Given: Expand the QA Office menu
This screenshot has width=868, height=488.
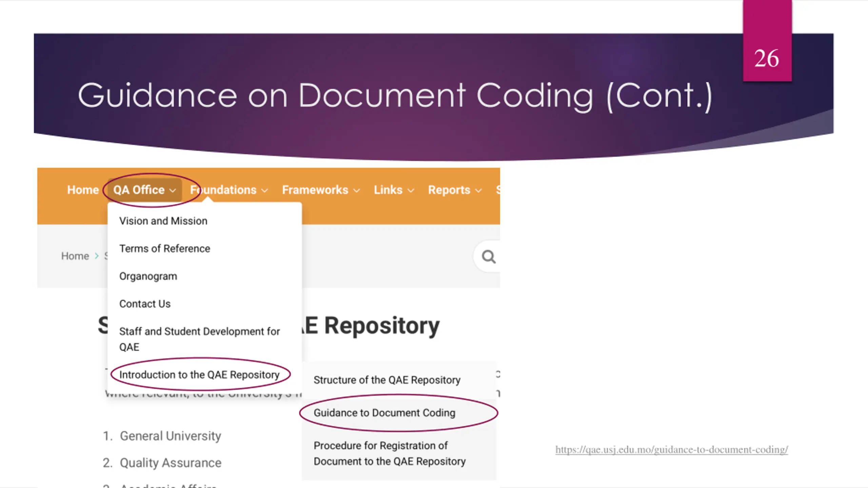Looking at the screenshot, I should 145,190.
